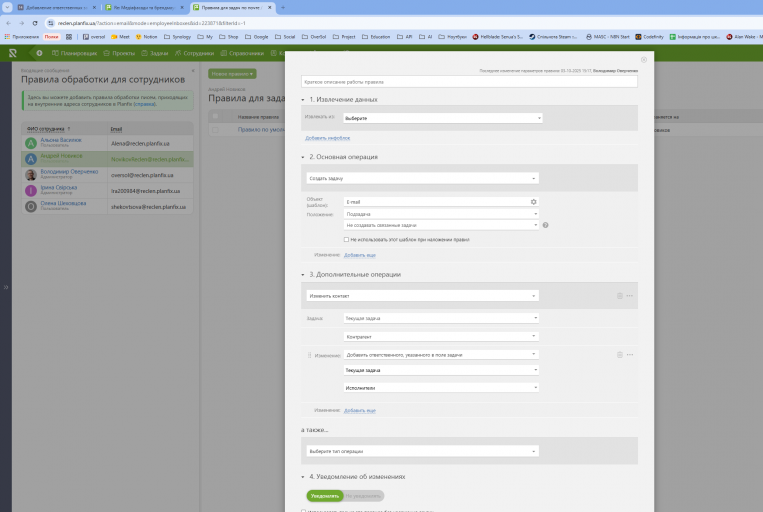Click the Planfix logo icon
Screen dimensions: 763x512
pos(13,53)
